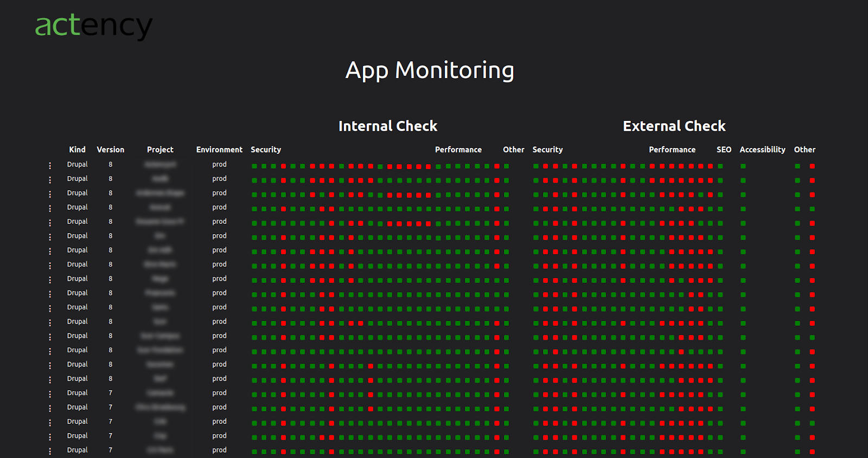The height and width of the screenshot is (458, 868).
Task: Open the kebab menu of the second table row
Action: (x=50, y=179)
